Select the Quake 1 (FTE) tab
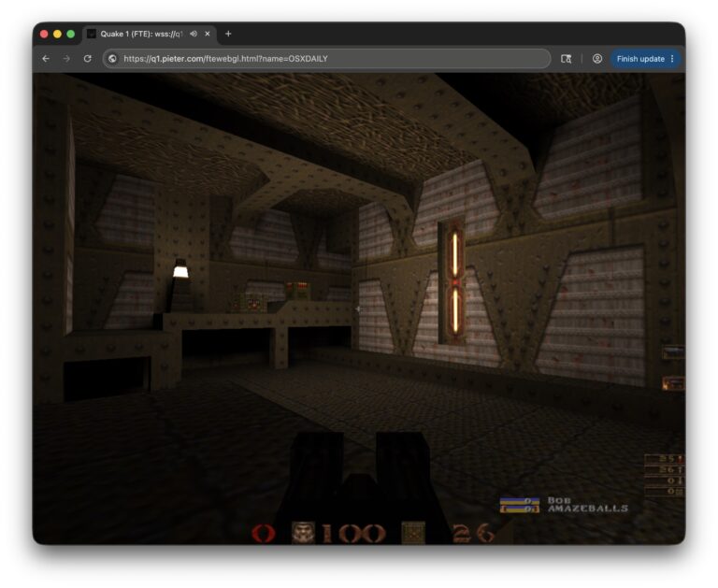The width and height of the screenshot is (718, 588). point(150,34)
